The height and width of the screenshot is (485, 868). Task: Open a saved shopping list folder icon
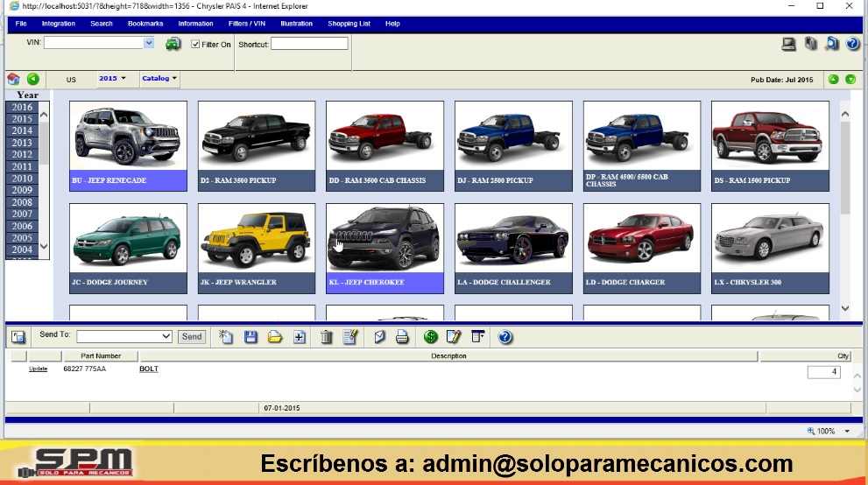point(275,337)
